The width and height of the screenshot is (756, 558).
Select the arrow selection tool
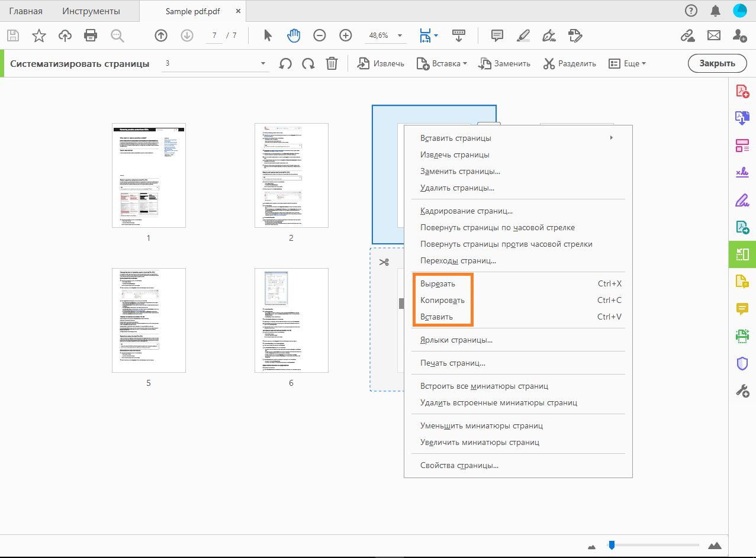pos(268,36)
